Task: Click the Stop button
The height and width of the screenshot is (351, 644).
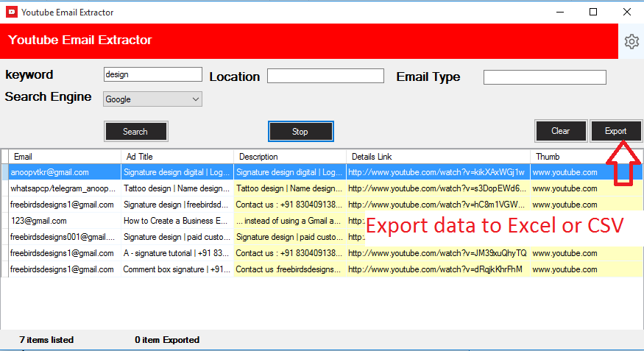Action: [x=300, y=132]
